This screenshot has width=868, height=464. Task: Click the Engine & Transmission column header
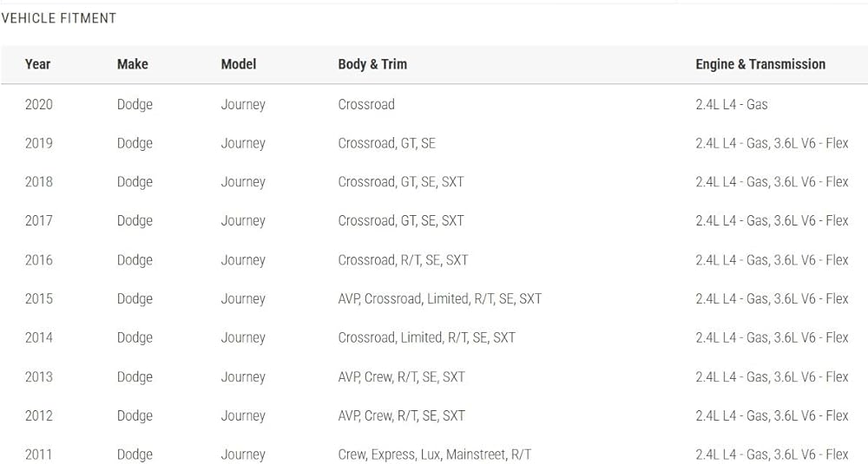pyautogui.click(x=760, y=64)
